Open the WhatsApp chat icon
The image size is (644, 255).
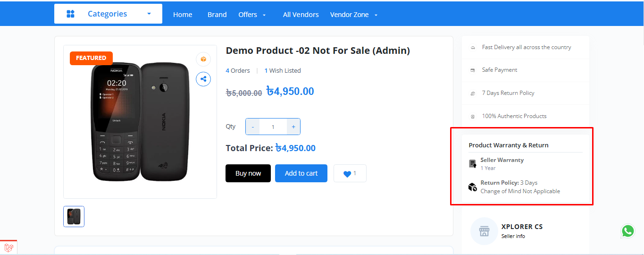pos(627,231)
